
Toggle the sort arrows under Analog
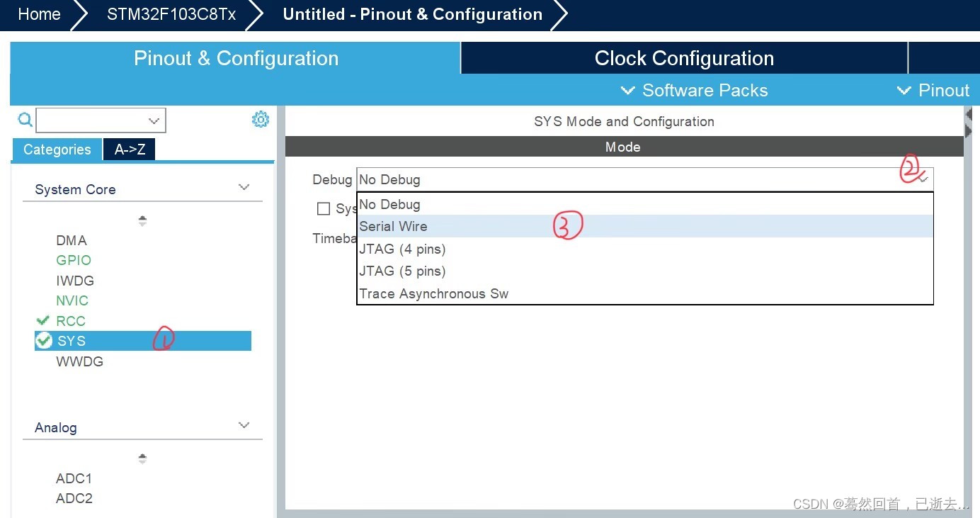(142, 458)
